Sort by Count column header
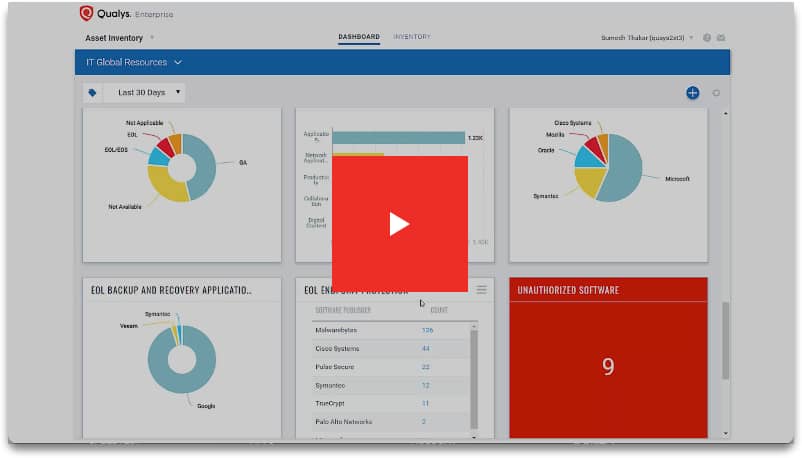Viewport: 802px width, 458px height. tap(439, 310)
